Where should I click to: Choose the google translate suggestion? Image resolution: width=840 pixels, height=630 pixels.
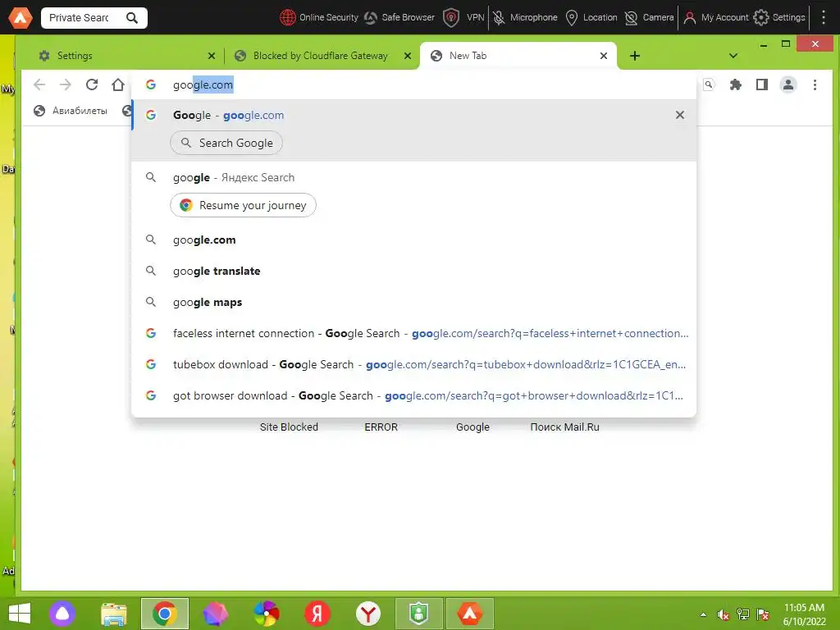pyautogui.click(x=413, y=271)
